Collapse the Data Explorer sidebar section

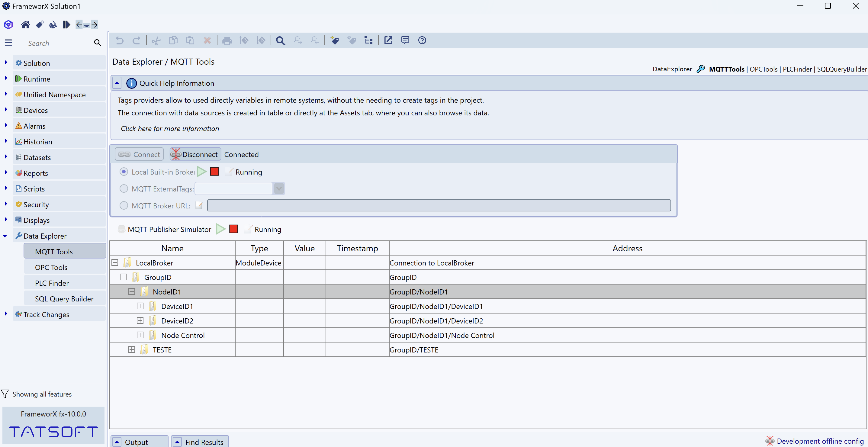click(x=5, y=236)
